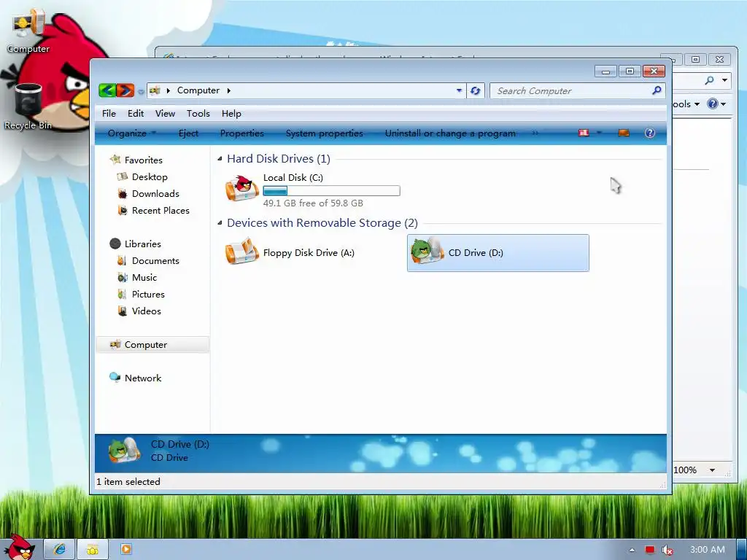Screen dimensions: 747x560
Task: Click the Favorites star icon in the sidebar
Action: 115,160
